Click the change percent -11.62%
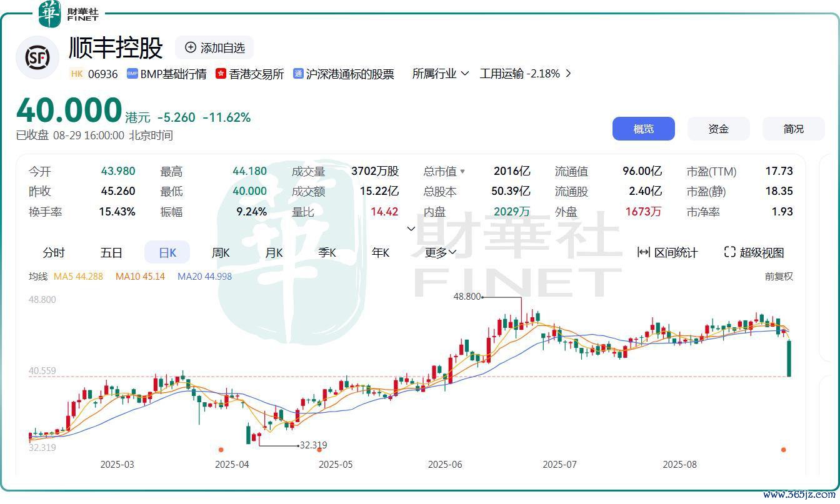The width and height of the screenshot is (840, 504). coord(226,117)
